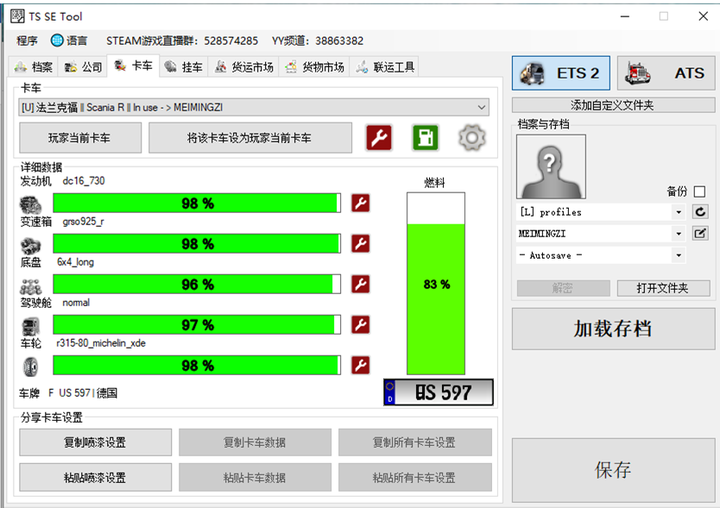
Task: Repair the transmission grso925_r wrench button
Action: 360,243
